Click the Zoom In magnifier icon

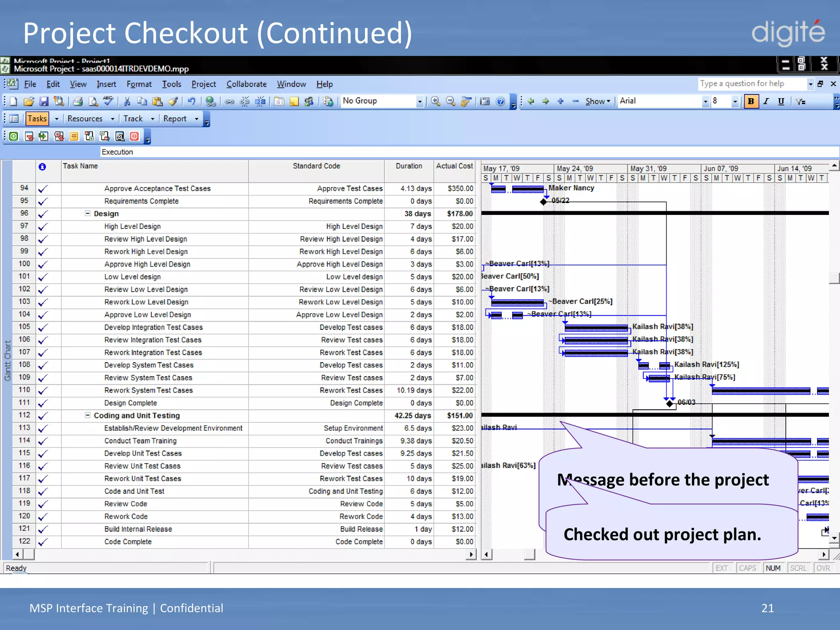point(436,101)
